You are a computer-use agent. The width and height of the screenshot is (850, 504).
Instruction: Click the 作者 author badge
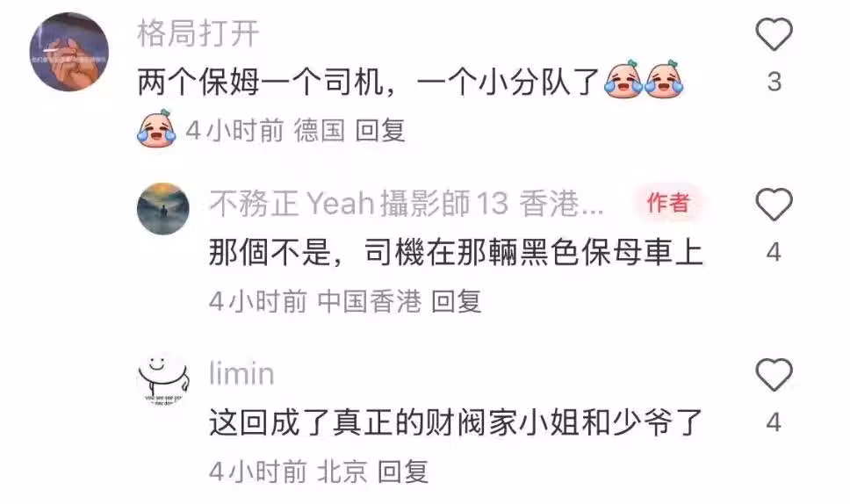[668, 203]
